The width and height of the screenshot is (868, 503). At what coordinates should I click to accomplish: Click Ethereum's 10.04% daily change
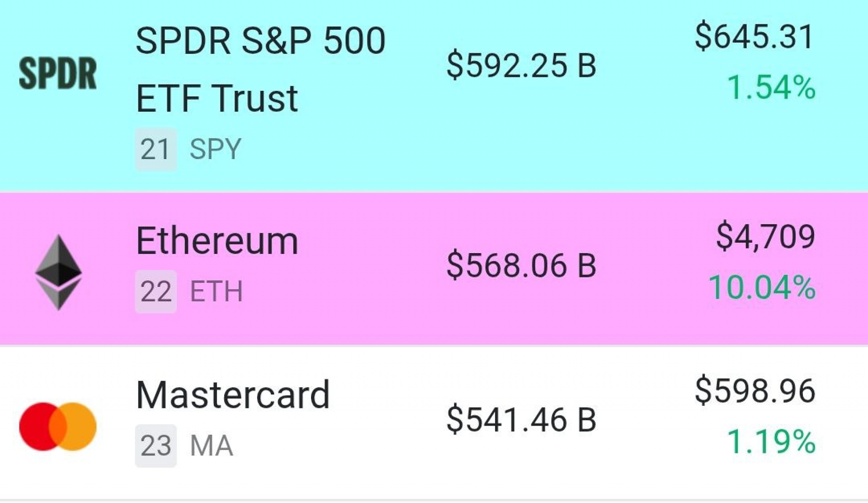tap(762, 287)
